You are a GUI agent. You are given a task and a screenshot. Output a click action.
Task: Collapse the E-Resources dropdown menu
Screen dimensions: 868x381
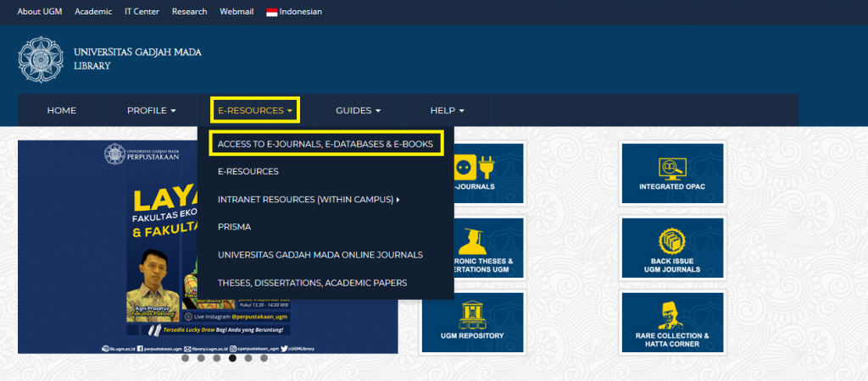(x=255, y=111)
